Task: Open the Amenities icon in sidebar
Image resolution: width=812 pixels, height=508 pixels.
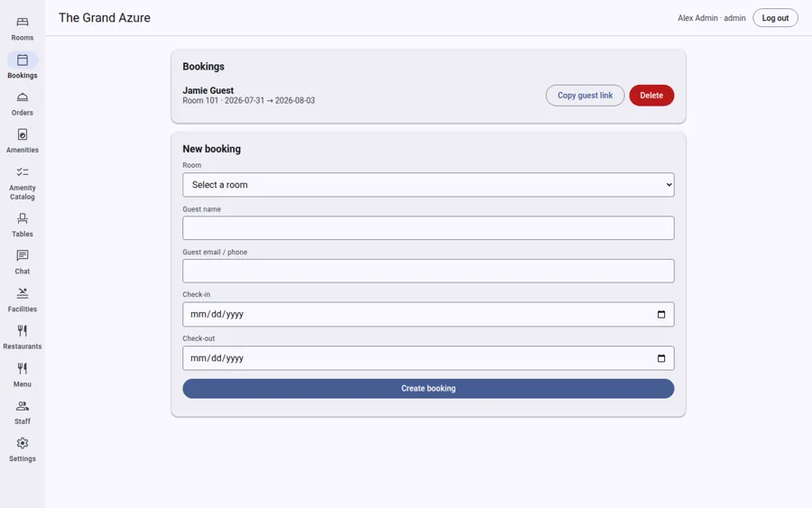Action: (23, 134)
